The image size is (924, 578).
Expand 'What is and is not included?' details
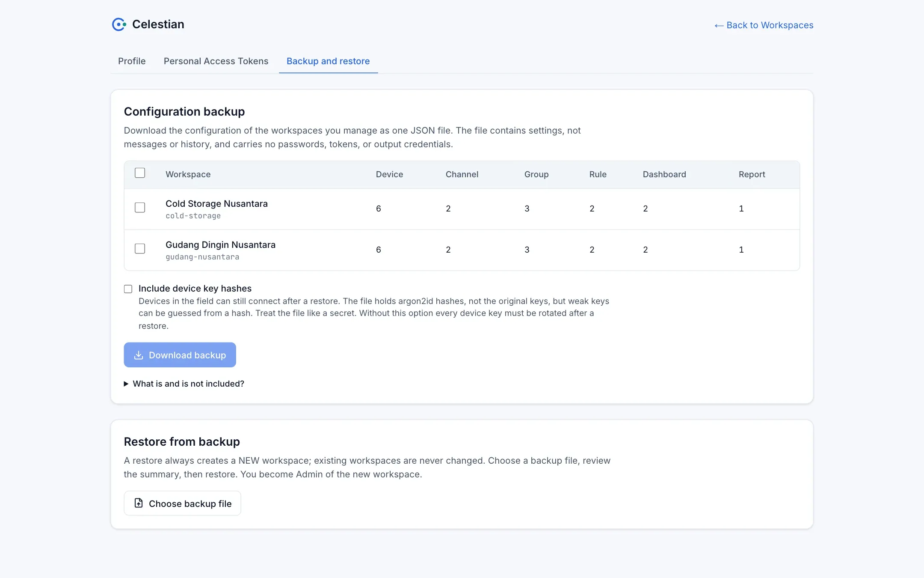pyautogui.click(x=184, y=384)
